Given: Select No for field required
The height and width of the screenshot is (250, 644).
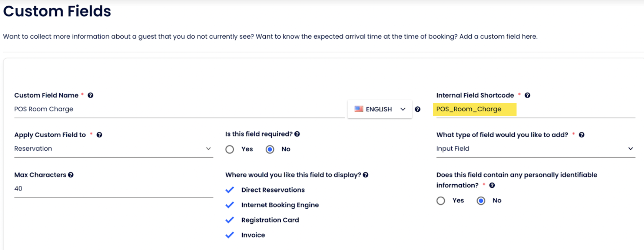Looking at the screenshot, I should 270,149.
